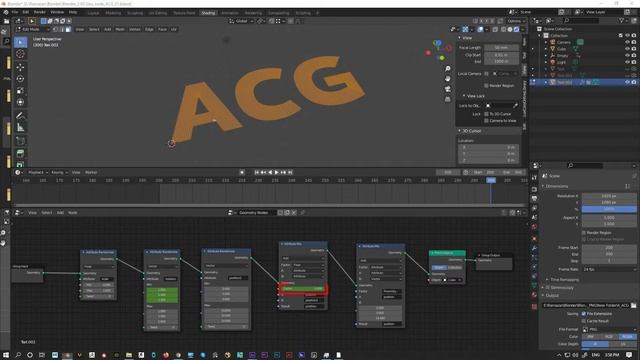The image size is (640, 360).
Task: Open the Output properties tab icon
Action: 534,198
